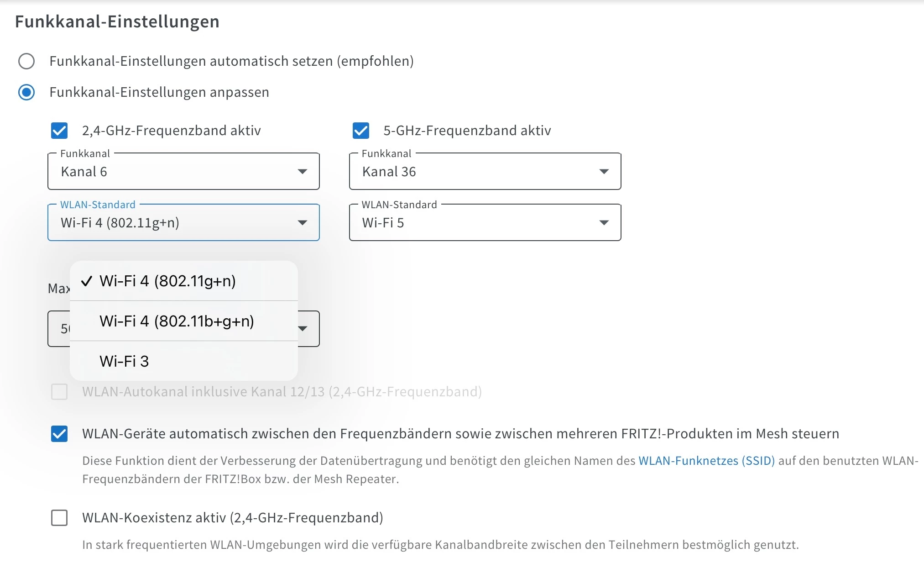Image resolution: width=924 pixels, height=563 pixels.
Task: Click the arrow icon of the partially hidden dropdown
Action: click(303, 329)
